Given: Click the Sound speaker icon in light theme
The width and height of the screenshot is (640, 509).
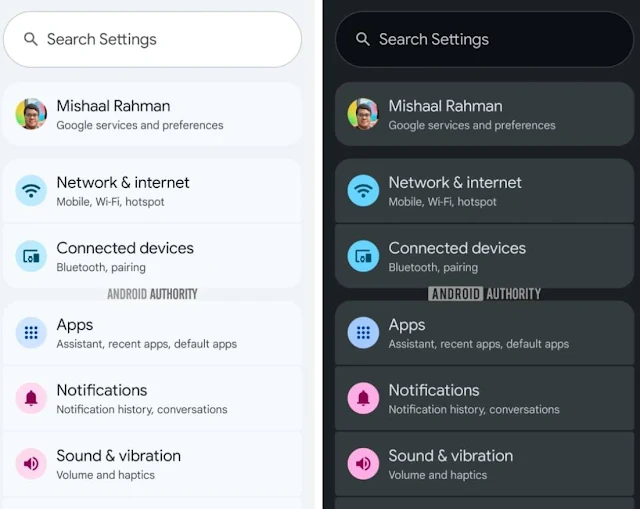Looking at the screenshot, I should click(x=31, y=464).
